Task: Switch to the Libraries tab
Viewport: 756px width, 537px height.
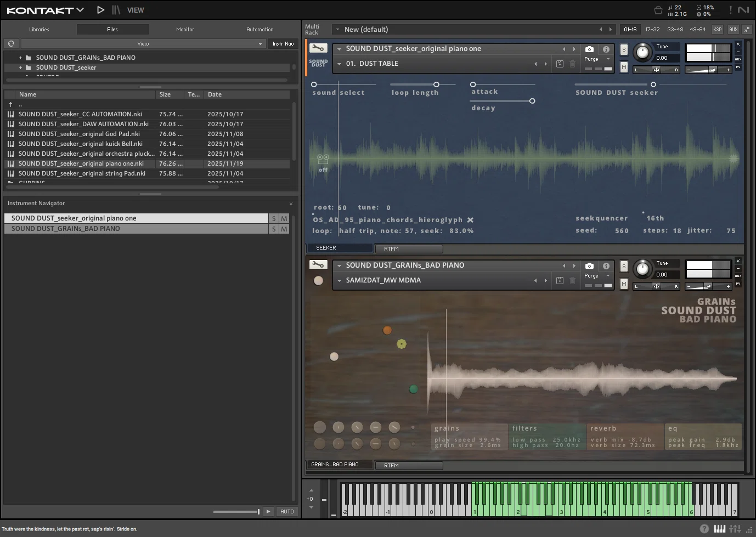Action: [39, 30]
